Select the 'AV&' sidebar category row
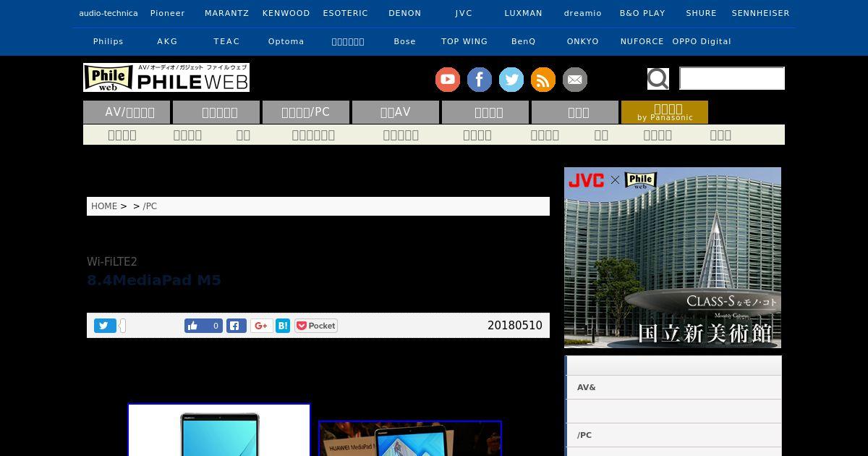Image resolution: width=868 pixels, height=456 pixels. pyautogui.click(x=674, y=387)
